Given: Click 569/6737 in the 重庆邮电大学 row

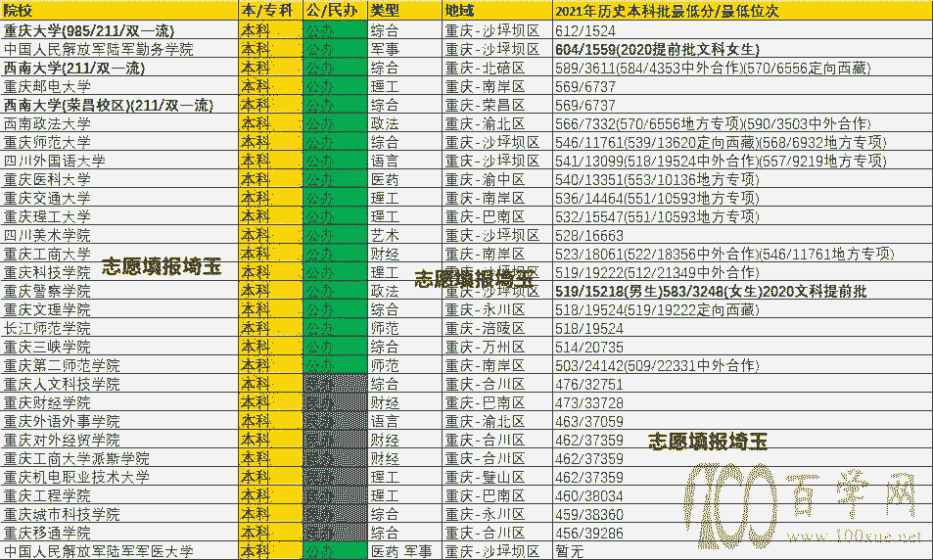Looking at the screenshot, I should point(743,86).
